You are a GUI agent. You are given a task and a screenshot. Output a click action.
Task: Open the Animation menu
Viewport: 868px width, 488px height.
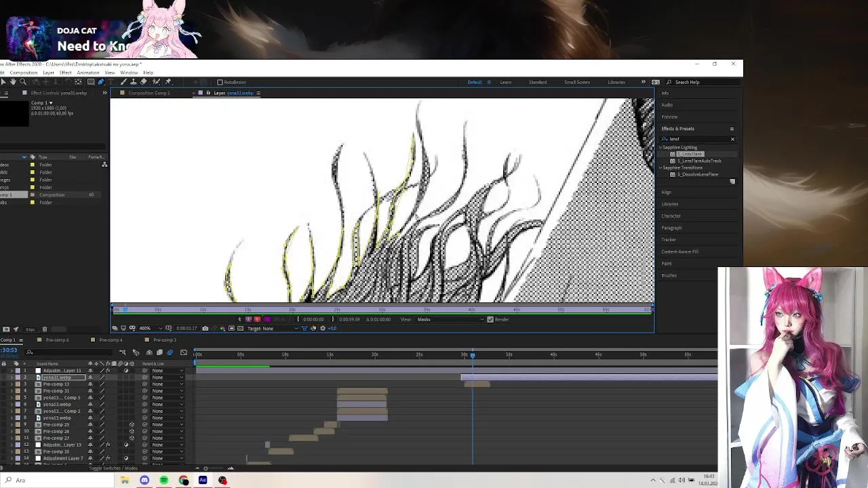click(x=88, y=73)
